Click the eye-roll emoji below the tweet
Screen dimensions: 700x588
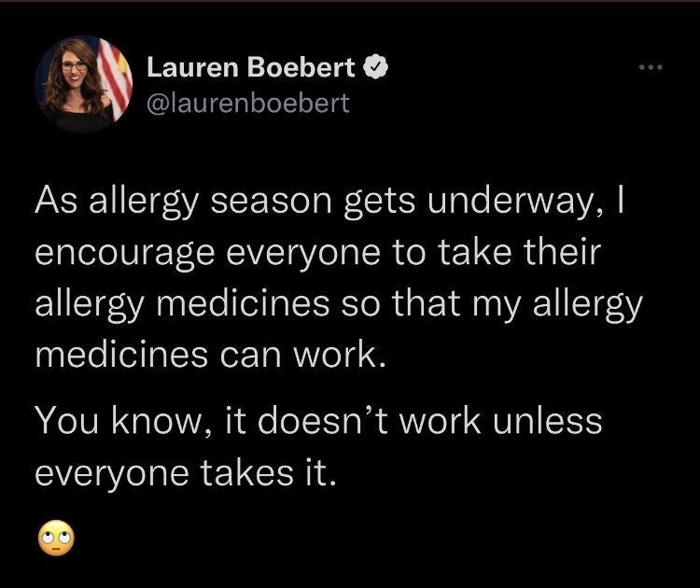pos(56,538)
